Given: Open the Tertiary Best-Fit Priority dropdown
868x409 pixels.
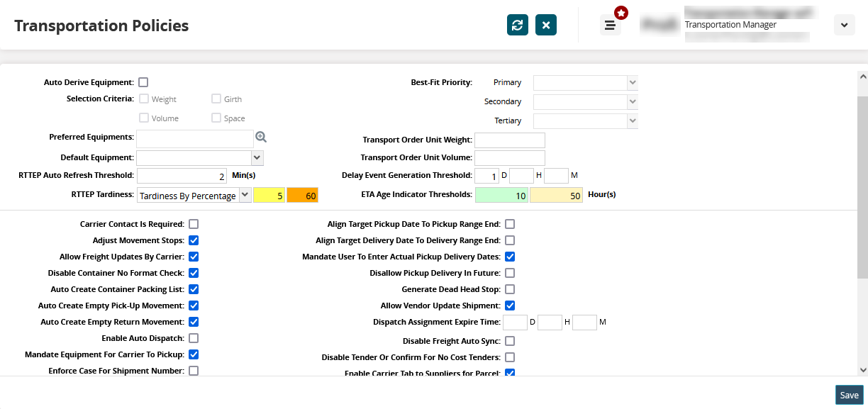Looking at the screenshot, I should point(586,121).
